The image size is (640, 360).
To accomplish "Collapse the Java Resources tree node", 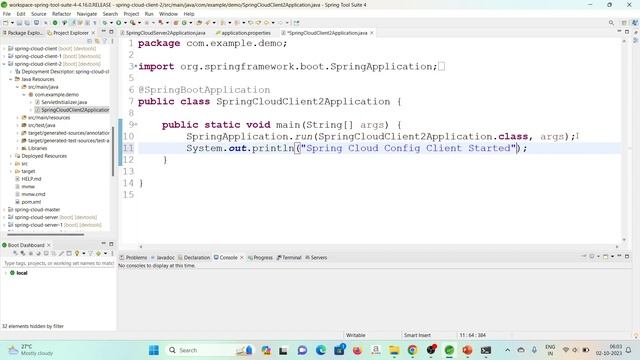I will pos(11,79).
